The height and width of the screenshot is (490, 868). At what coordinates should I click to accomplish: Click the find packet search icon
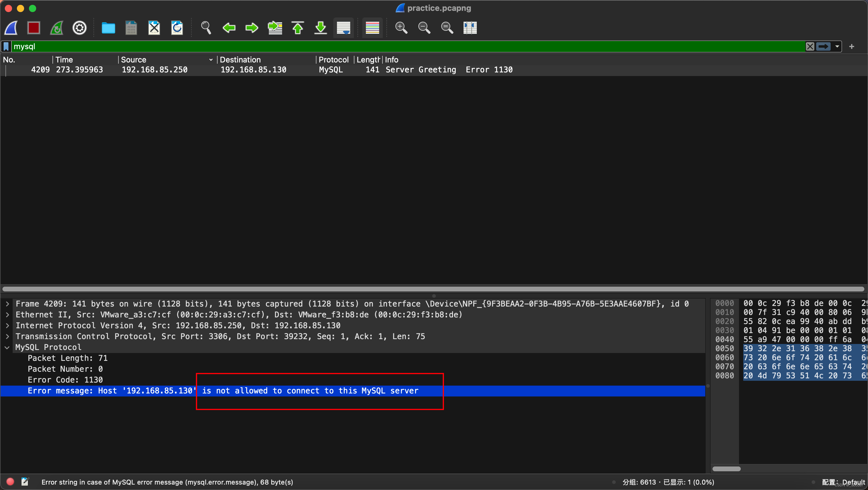(x=205, y=27)
